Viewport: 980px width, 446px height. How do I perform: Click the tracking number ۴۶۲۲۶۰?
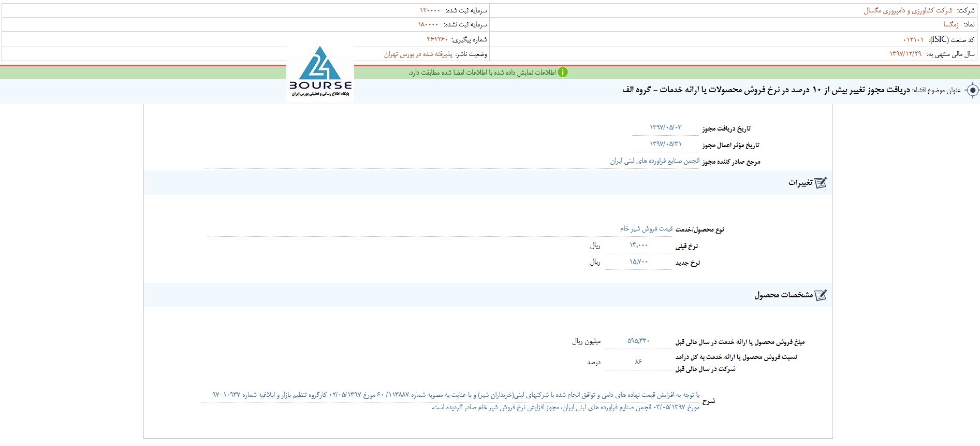pyautogui.click(x=437, y=39)
